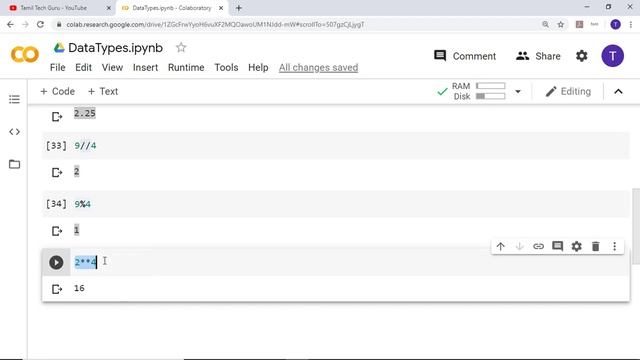Click the Colab CO logo
This screenshot has height=360, width=640.
(25, 54)
